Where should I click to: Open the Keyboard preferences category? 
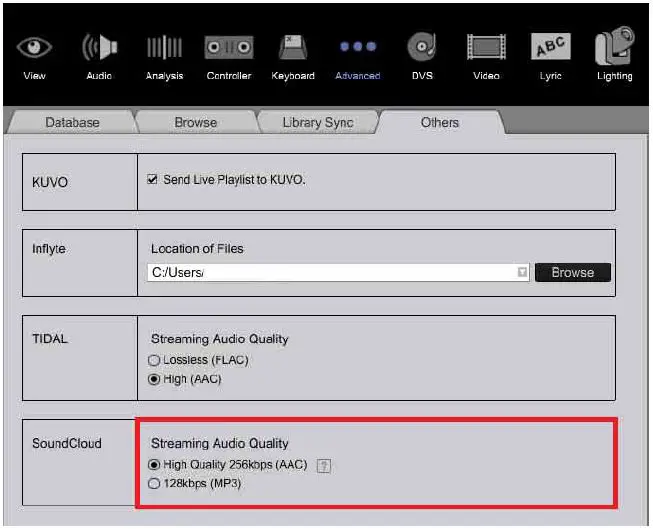click(293, 58)
